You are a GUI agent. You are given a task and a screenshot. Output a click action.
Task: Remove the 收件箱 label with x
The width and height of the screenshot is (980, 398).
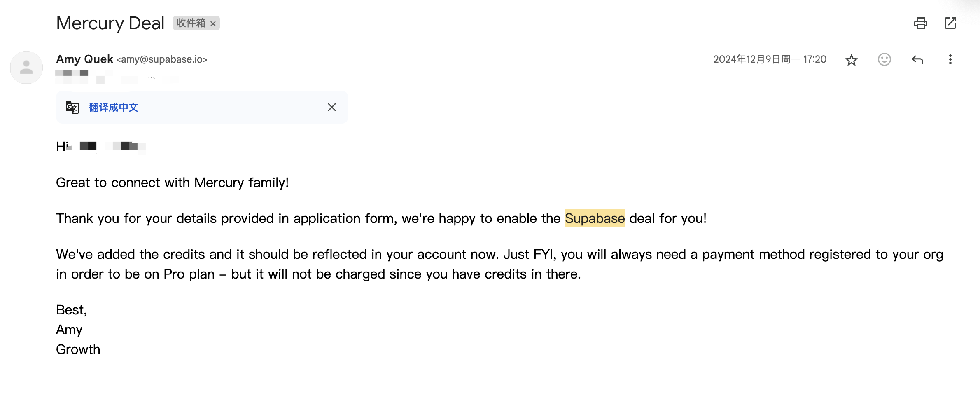click(213, 24)
